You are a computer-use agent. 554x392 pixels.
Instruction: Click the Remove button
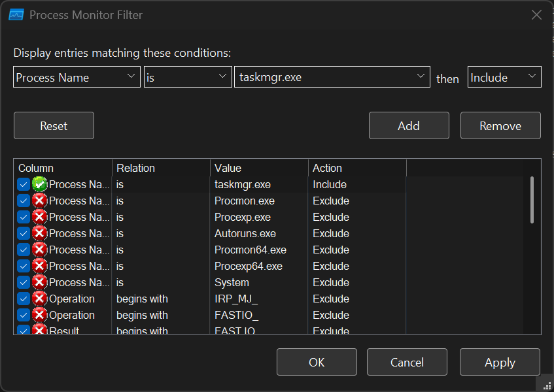[500, 125]
